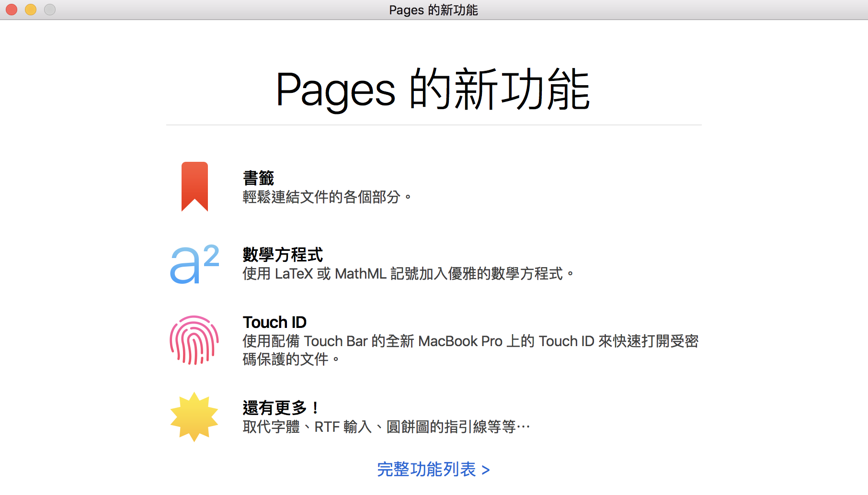Click the LaTeX 或 MathML description text
The height and width of the screenshot is (495, 868).
[407, 274]
